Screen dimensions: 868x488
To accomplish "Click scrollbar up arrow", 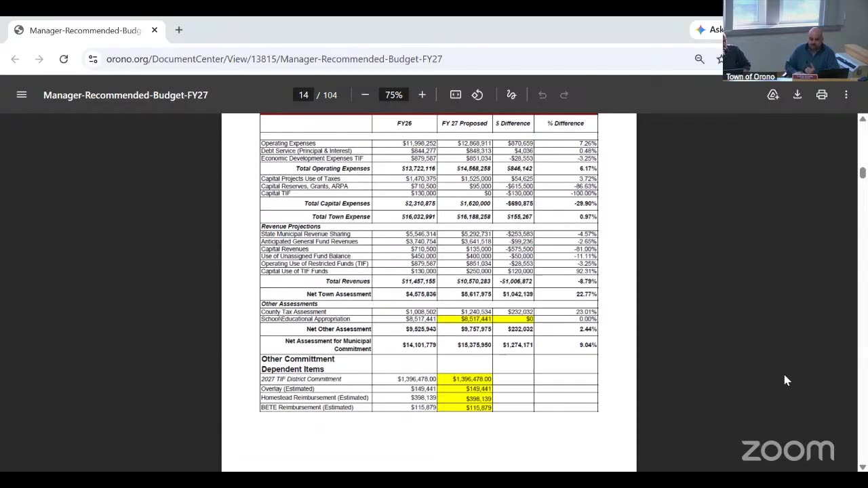I will click(x=863, y=119).
